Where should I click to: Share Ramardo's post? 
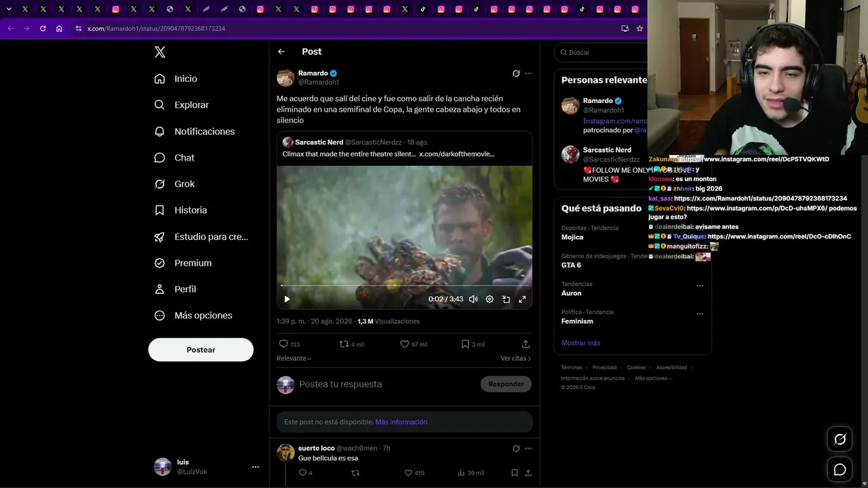(x=526, y=344)
